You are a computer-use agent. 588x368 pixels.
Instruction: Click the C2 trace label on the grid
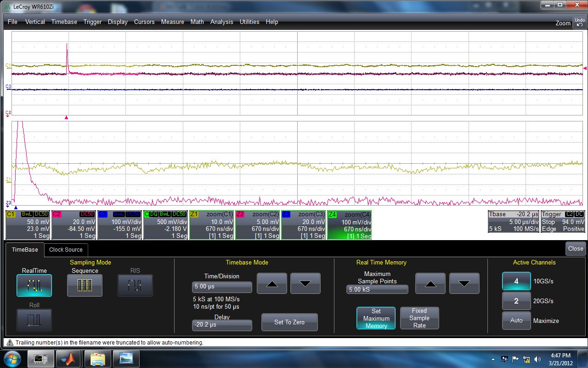(x=8, y=113)
